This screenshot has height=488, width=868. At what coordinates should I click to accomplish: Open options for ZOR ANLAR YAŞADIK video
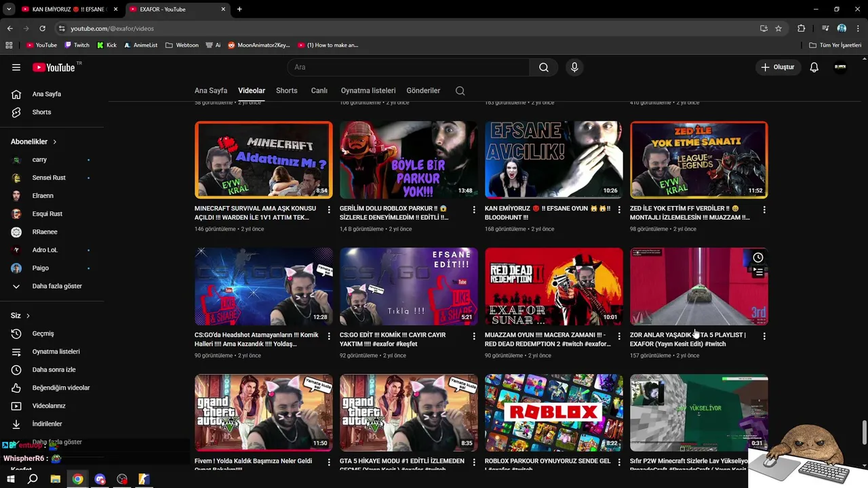pyautogui.click(x=764, y=336)
